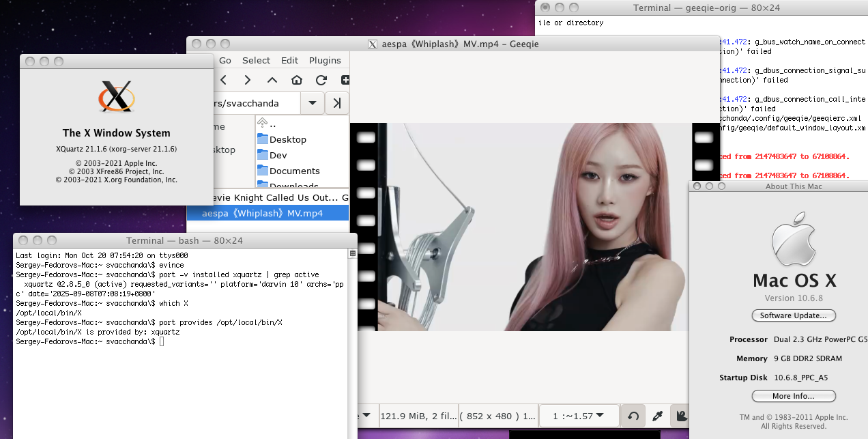This screenshot has width=868, height=439.
Task: Click 'Terminal — bash — 80×24' title bar
Action: click(184, 240)
